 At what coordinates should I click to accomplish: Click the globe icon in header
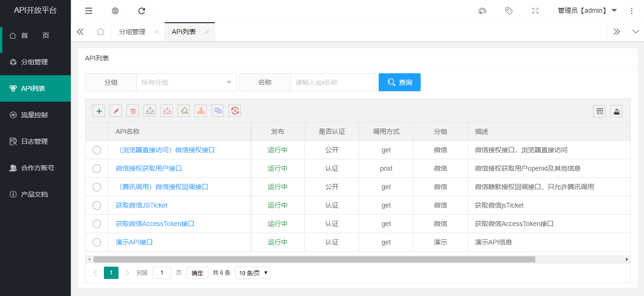tap(115, 11)
